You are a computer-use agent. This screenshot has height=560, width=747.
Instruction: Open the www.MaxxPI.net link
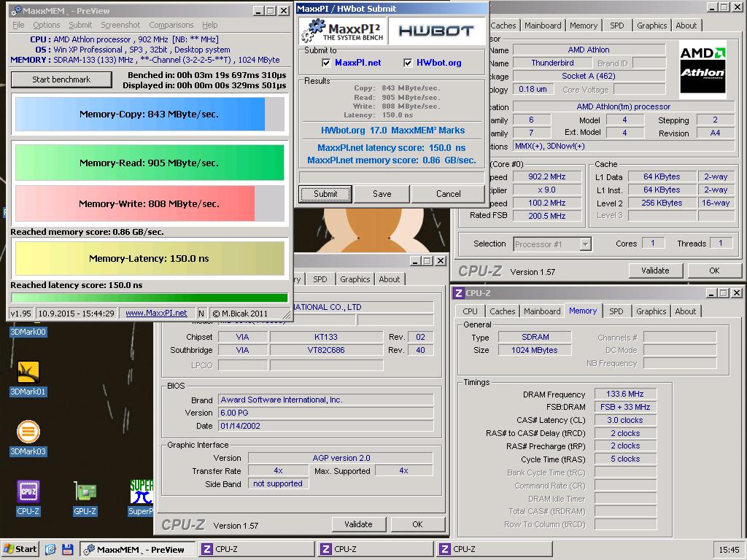(x=156, y=314)
